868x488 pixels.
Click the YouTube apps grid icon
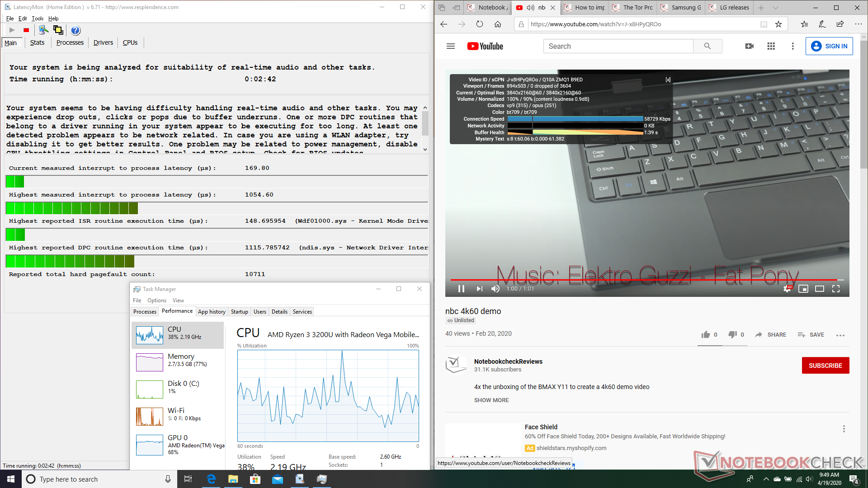coord(771,46)
